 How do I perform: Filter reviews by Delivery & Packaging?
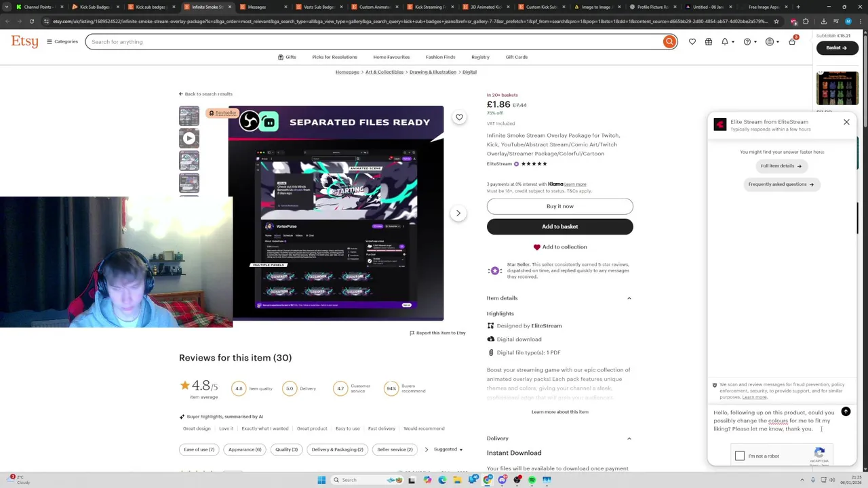(337, 449)
